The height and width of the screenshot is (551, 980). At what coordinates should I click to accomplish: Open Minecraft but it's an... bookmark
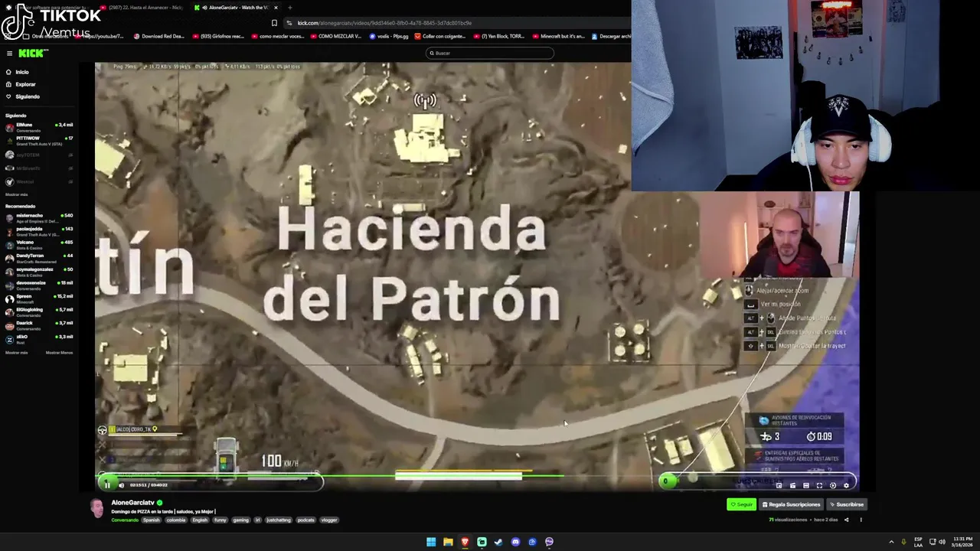tap(558, 36)
